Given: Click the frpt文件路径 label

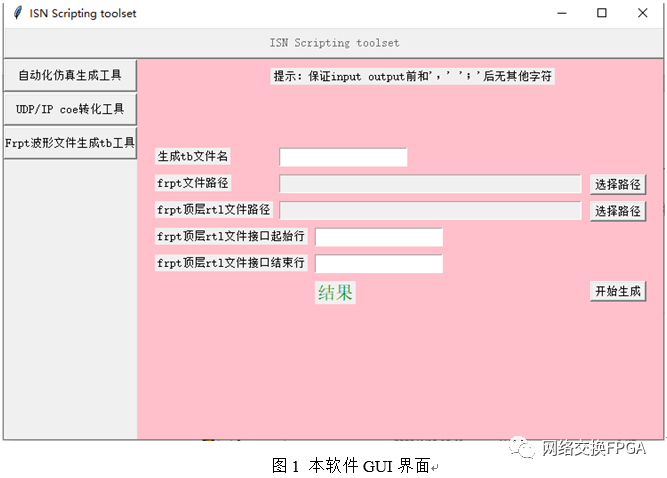Looking at the screenshot, I should point(193,183).
